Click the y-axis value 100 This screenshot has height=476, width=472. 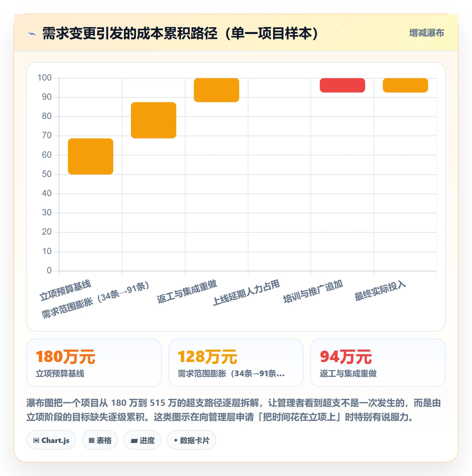coord(45,78)
